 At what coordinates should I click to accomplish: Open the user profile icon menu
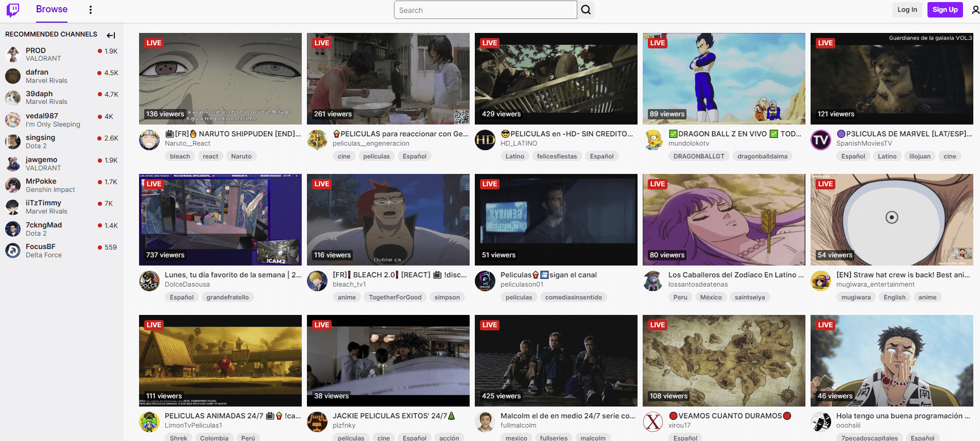point(975,10)
